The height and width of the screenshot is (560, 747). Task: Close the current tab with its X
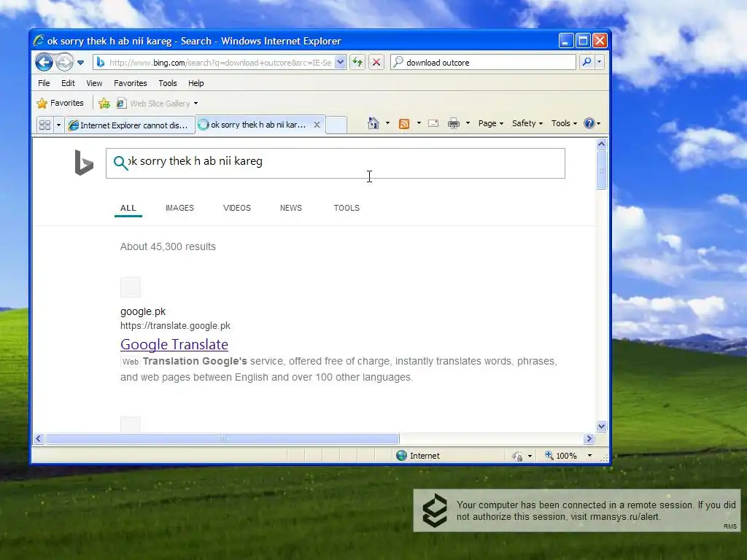click(317, 125)
